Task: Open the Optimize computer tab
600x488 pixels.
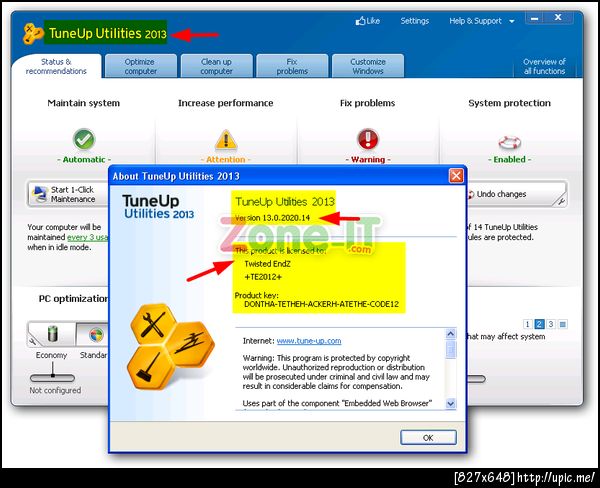Action: point(140,66)
